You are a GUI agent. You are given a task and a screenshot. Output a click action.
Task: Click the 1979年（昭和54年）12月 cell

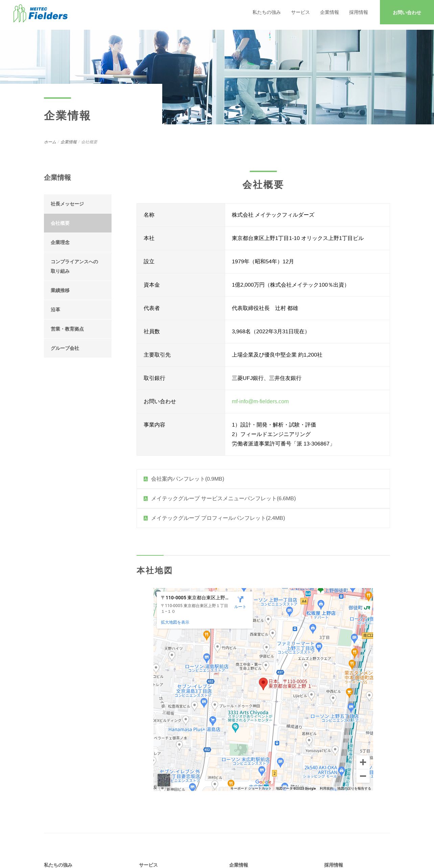coord(307,262)
